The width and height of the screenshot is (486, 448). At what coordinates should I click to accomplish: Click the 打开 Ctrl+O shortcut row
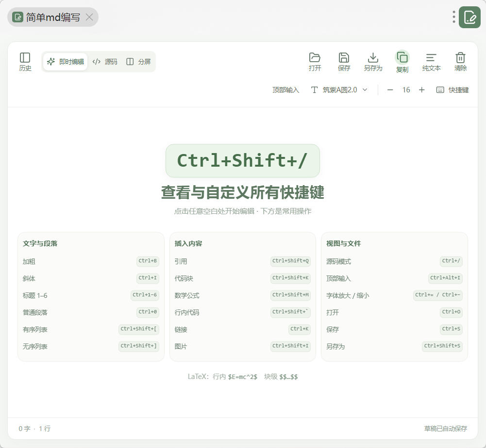click(x=394, y=312)
